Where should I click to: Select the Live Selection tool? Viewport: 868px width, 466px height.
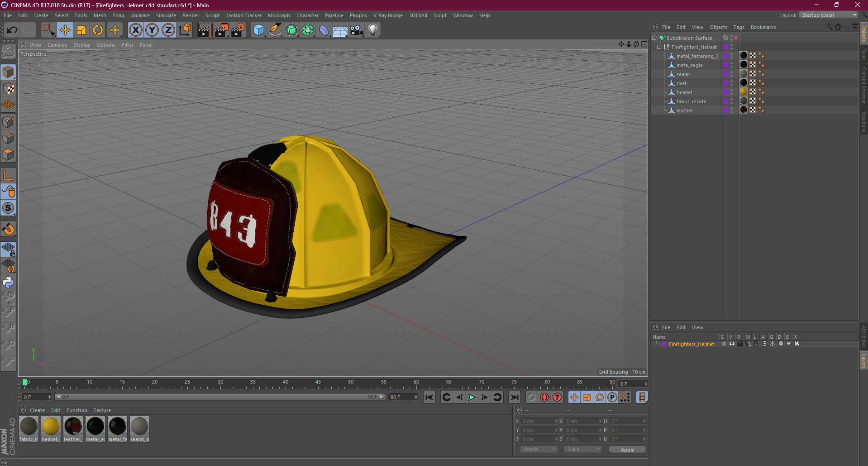point(48,30)
